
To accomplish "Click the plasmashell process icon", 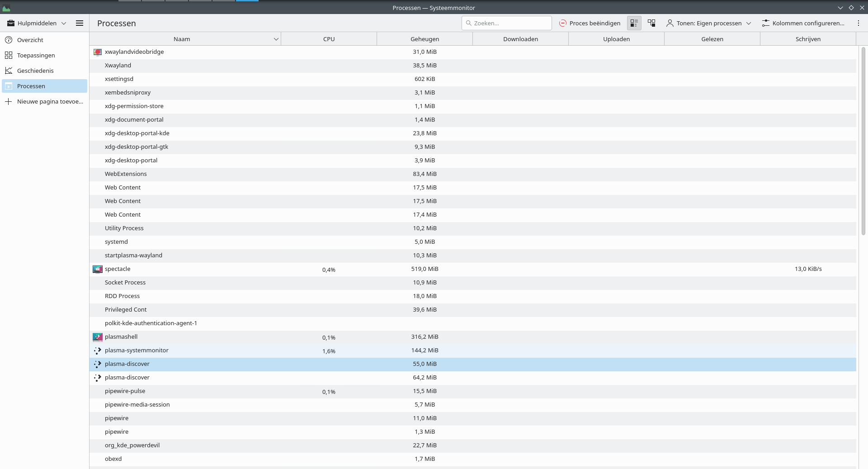I will [97, 337].
